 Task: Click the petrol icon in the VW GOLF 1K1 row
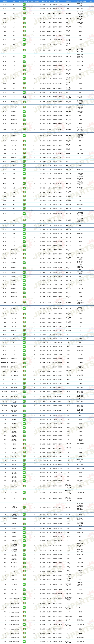click(24, 468)
